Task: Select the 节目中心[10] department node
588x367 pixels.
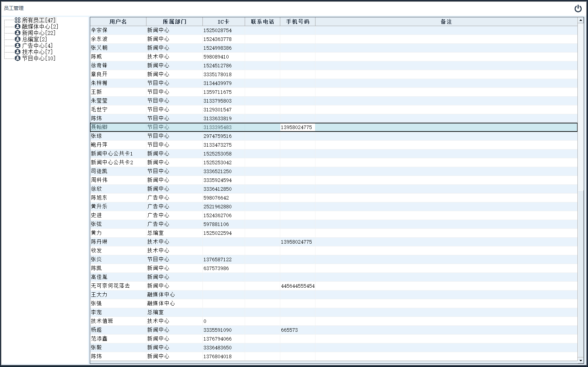Action: tap(38, 58)
